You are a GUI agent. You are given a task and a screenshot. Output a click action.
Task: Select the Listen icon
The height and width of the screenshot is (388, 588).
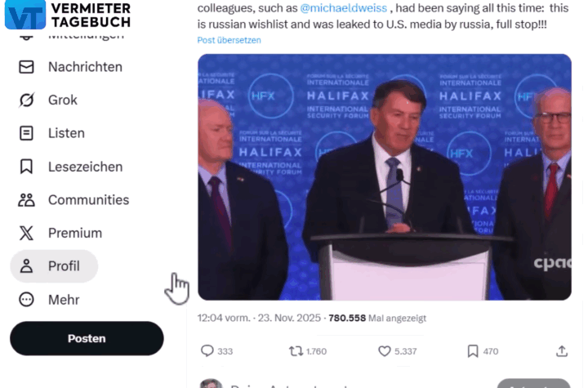click(x=26, y=133)
